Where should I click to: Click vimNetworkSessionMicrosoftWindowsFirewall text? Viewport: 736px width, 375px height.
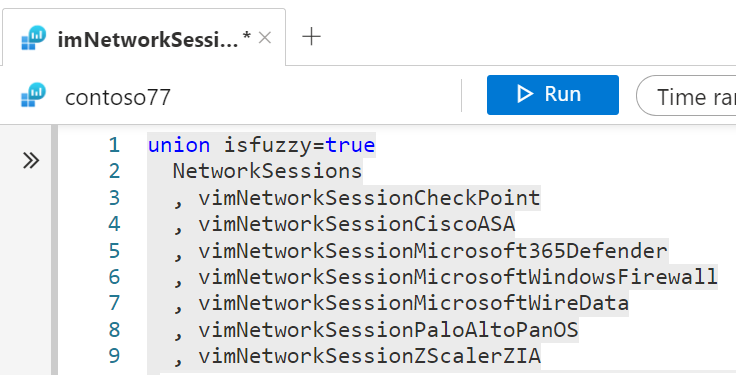tap(458, 277)
